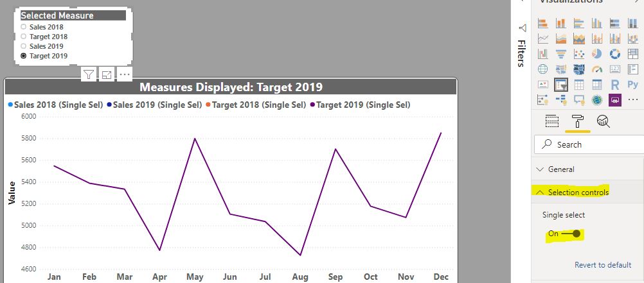Open more visualizations ellipsis in pane
The image size is (644, 283).
[633, 99]
